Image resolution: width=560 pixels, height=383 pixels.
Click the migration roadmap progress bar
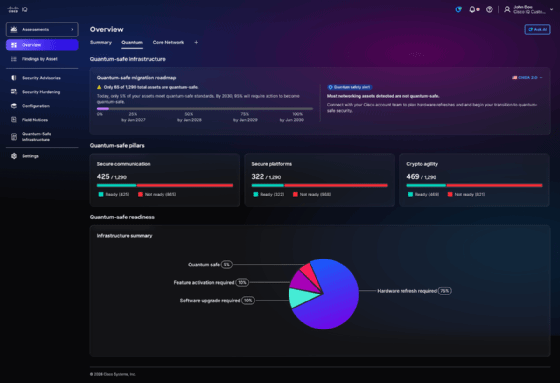click(x=205, y=109)
